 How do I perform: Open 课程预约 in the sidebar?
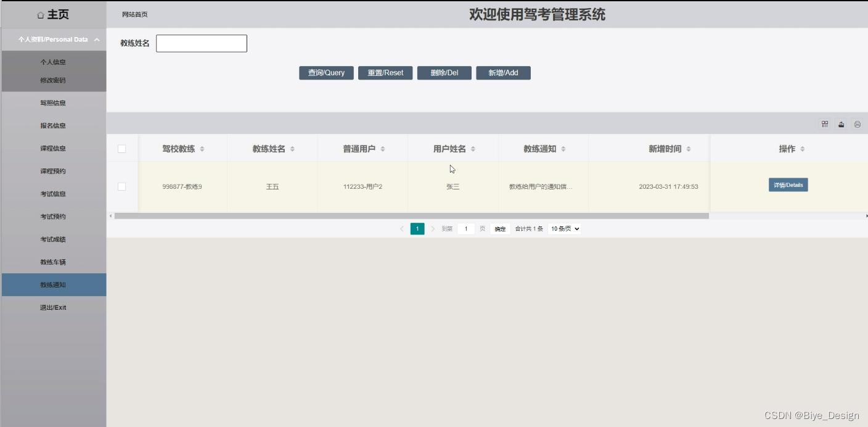(53, 172)
